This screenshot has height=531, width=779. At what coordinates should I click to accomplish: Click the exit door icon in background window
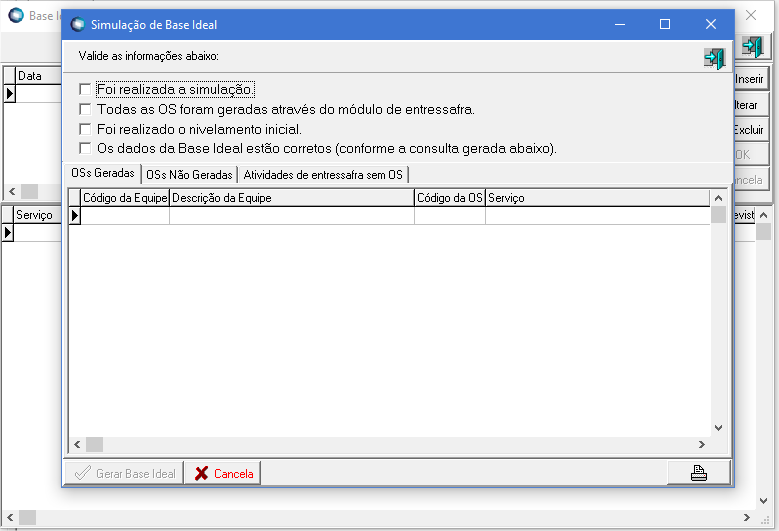tap(753, 47)
